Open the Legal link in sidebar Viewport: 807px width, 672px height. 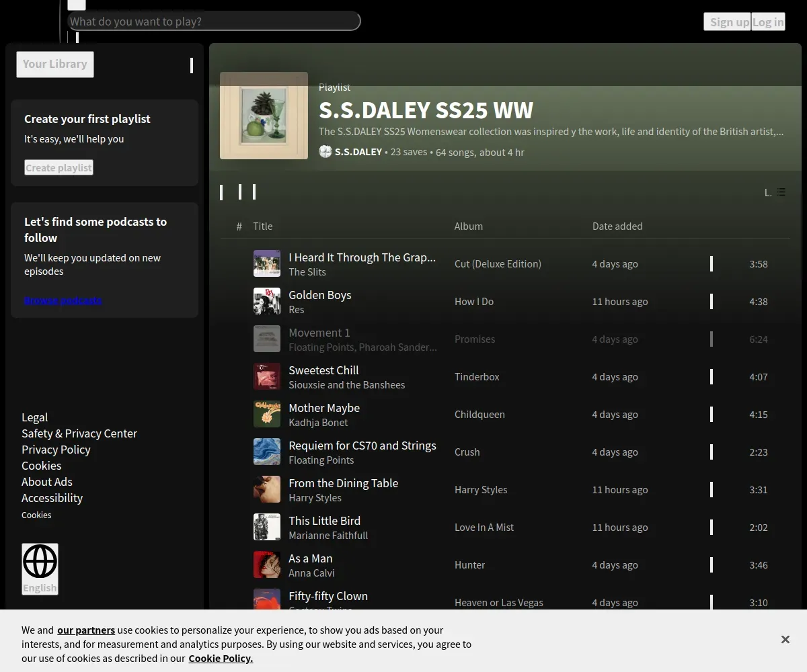(x=35, y=417)
